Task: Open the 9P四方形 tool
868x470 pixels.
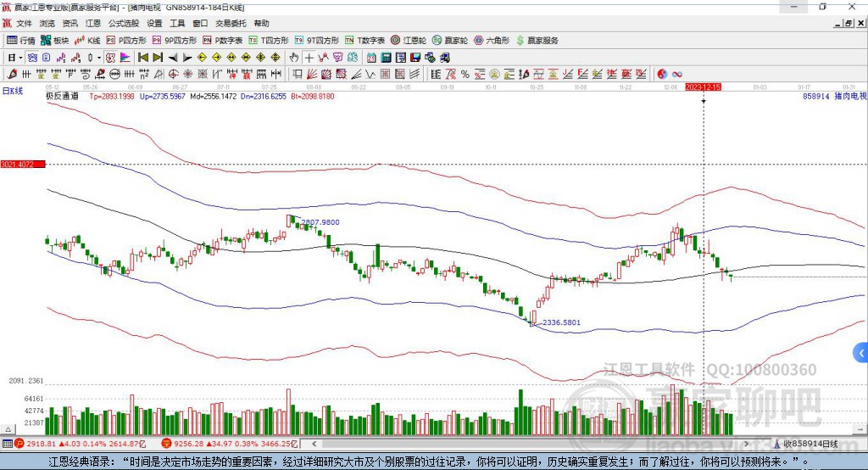Action: [175, 41]
